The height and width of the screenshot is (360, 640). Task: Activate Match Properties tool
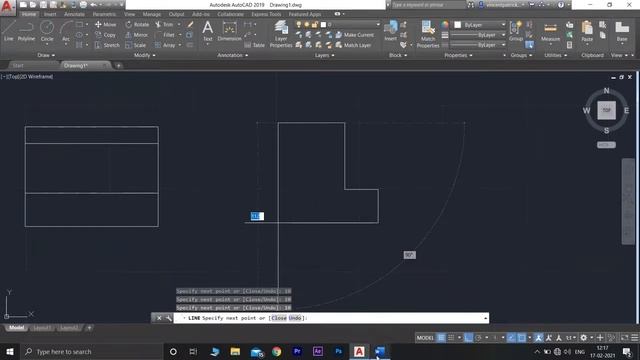click(428, 33)
